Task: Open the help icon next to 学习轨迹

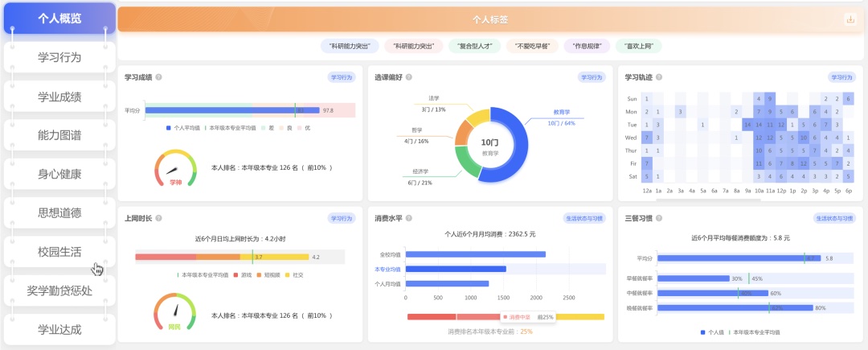Action: [x=659, y=77]
